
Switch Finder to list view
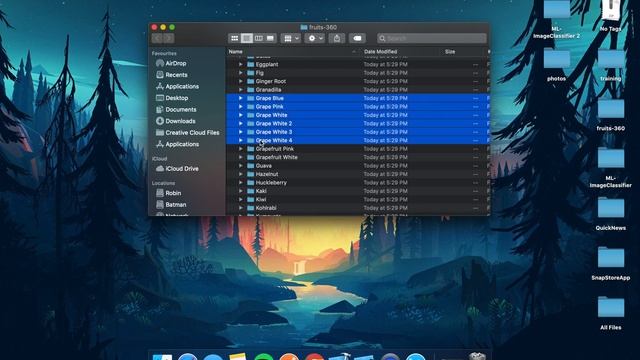click(247, 38)
